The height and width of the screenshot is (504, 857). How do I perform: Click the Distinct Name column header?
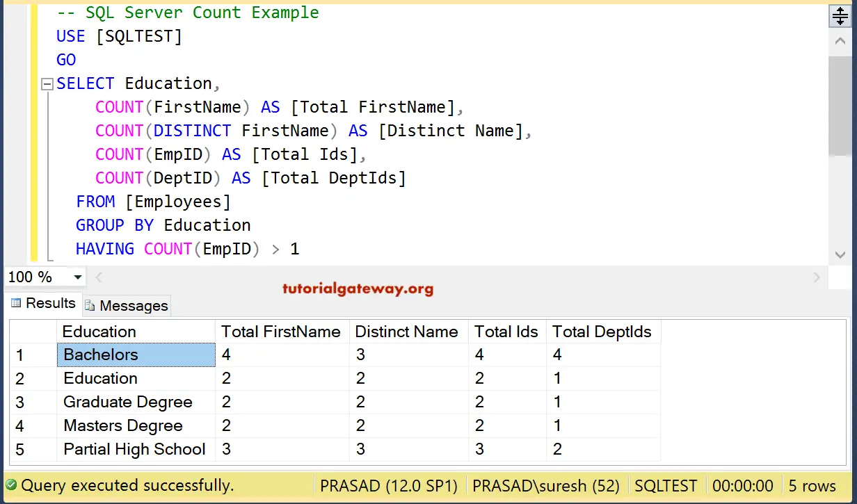(x=408, y=332)
